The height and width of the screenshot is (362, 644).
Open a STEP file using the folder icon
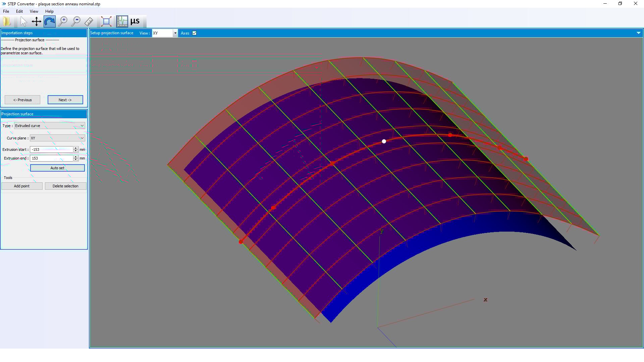[x=7, y=21]
